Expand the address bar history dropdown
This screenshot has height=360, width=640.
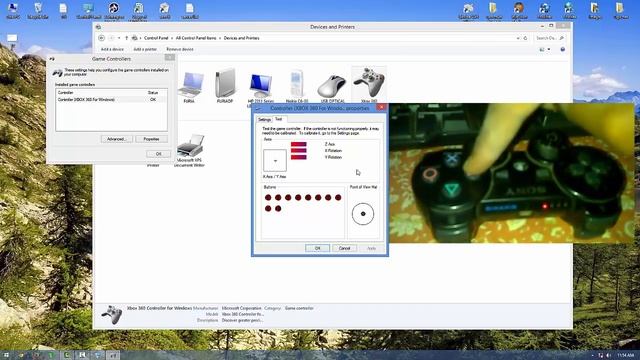tap(518, 38)
